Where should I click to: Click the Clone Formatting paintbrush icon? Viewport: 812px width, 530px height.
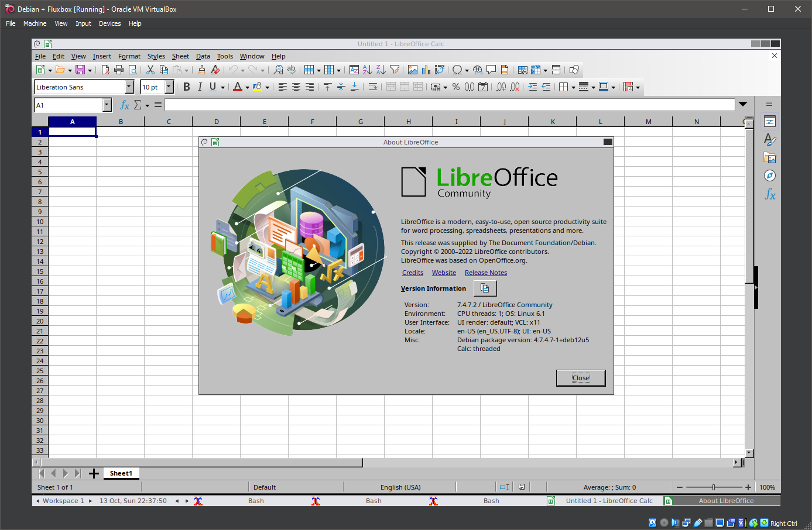coord(201,70)
